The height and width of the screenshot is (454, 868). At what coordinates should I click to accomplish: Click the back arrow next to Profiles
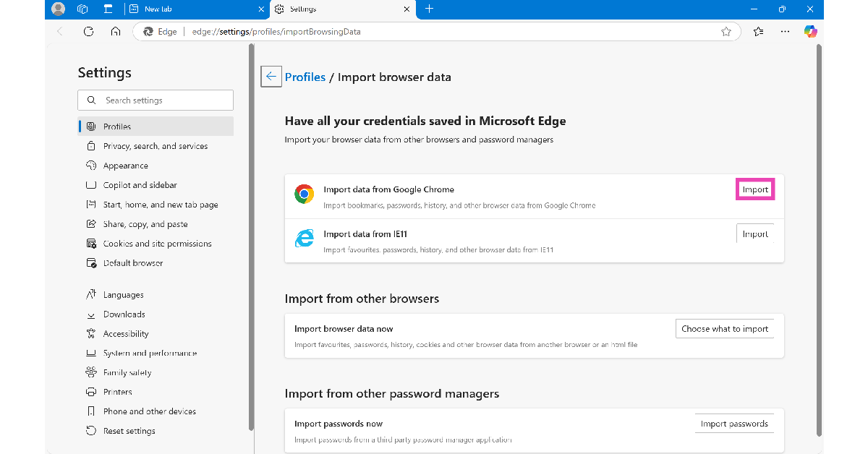point(271,77)
